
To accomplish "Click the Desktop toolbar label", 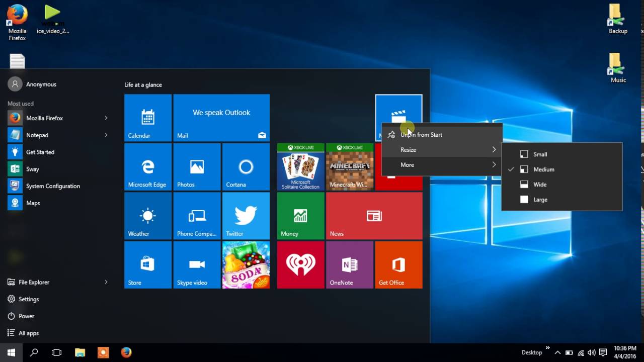I will click(532, 352).
